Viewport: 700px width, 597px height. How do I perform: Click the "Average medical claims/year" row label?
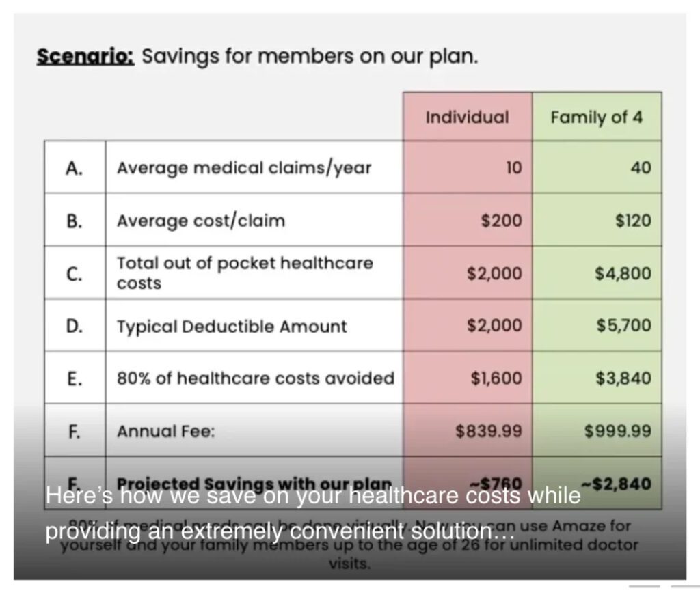244,167
